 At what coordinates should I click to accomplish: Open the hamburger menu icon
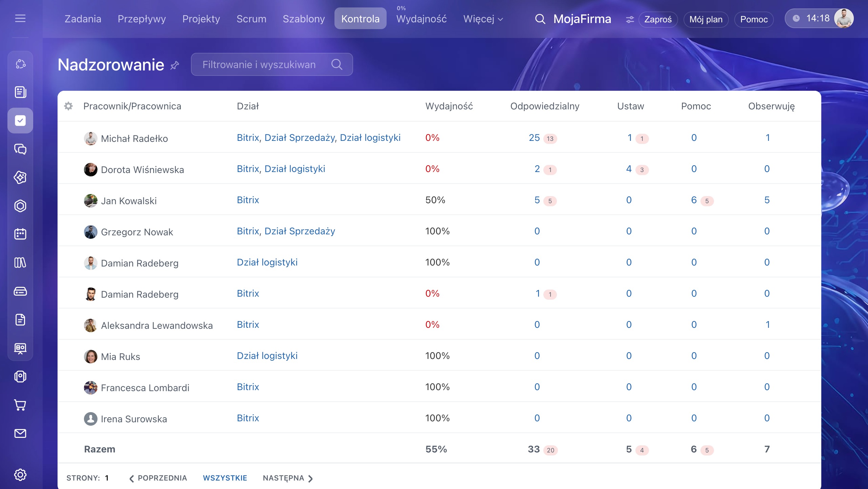[x=20, y=19]
